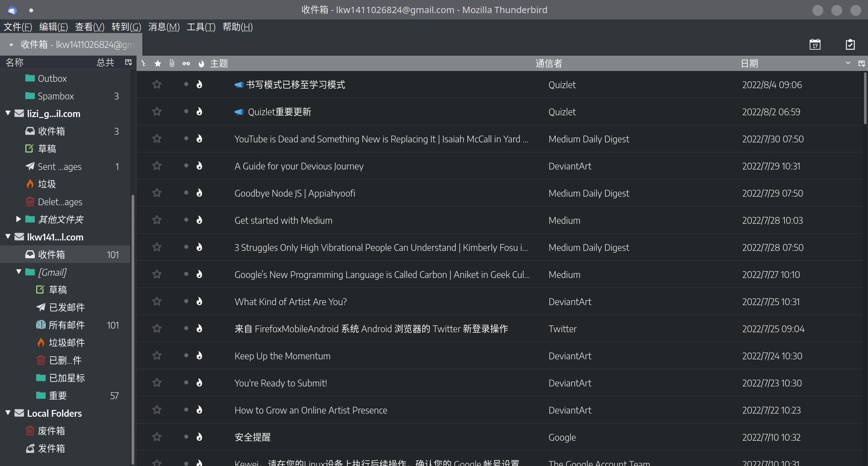Sort by junk status flame header

pyautogui.click(x=201, y=63)
